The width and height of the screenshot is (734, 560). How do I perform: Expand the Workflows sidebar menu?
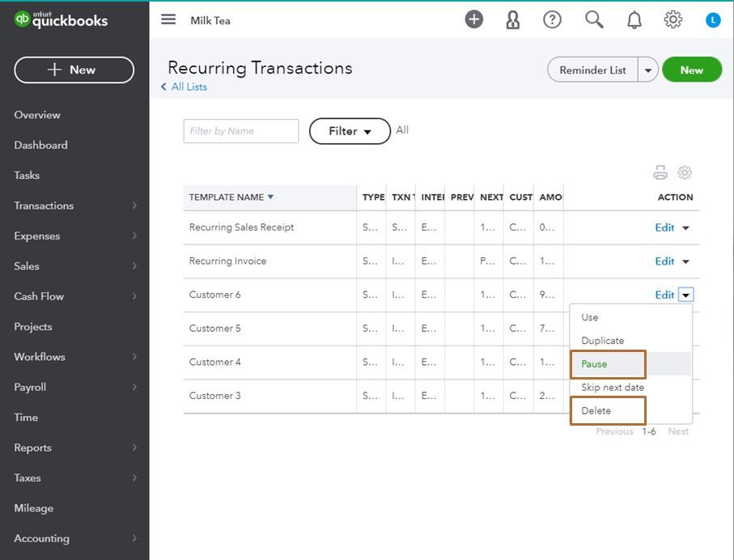coord(74,357)
